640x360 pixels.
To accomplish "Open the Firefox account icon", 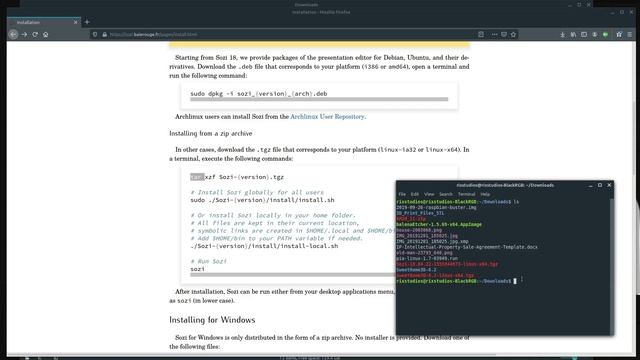I will [x=595, y=35].
